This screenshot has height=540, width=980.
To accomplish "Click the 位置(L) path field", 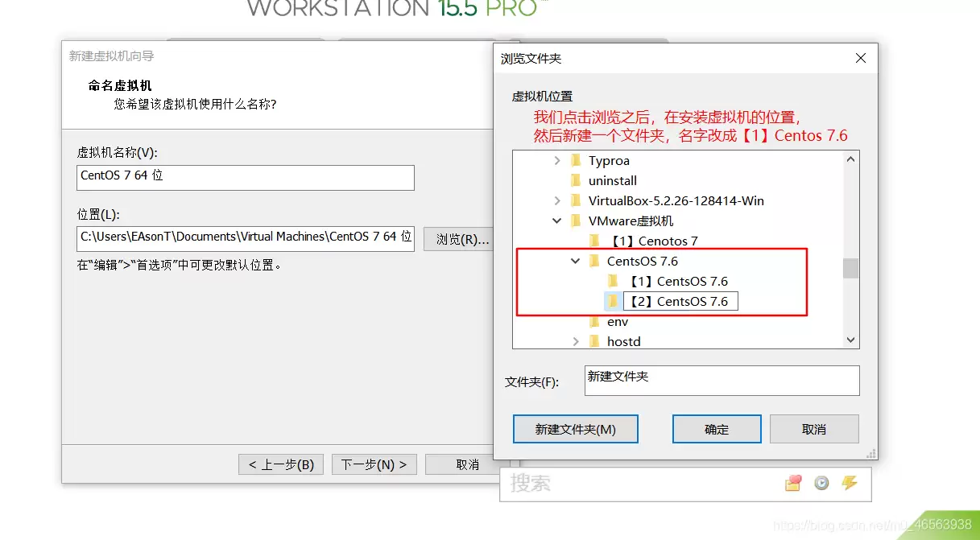I will (246, 239).
